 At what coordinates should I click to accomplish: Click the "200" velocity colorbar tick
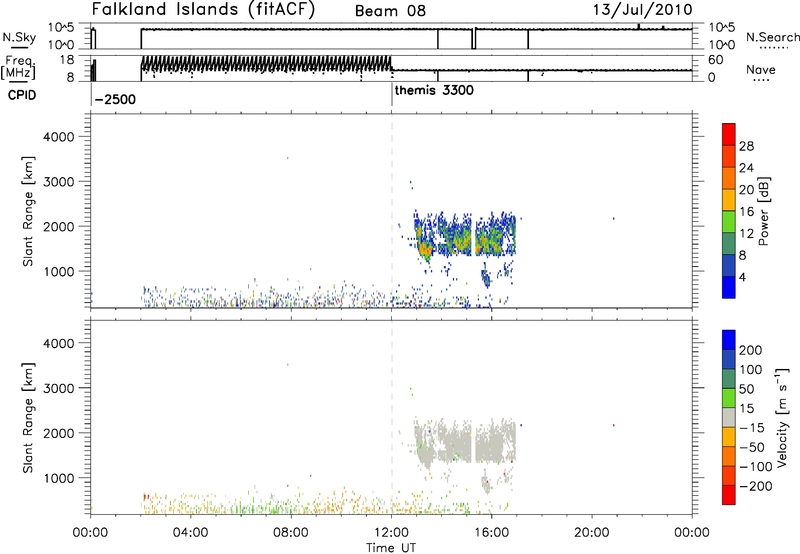point(750,350)
